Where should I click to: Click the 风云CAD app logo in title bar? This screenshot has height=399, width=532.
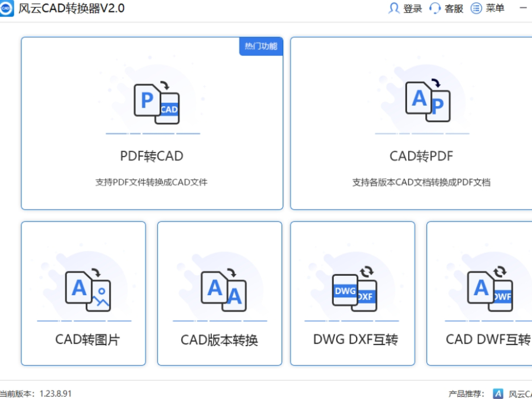click(6, 8)
